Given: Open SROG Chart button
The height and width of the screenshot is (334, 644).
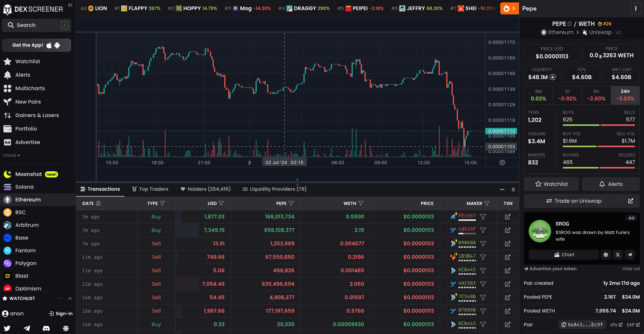Looking at the screenshot, I should 564,255.
